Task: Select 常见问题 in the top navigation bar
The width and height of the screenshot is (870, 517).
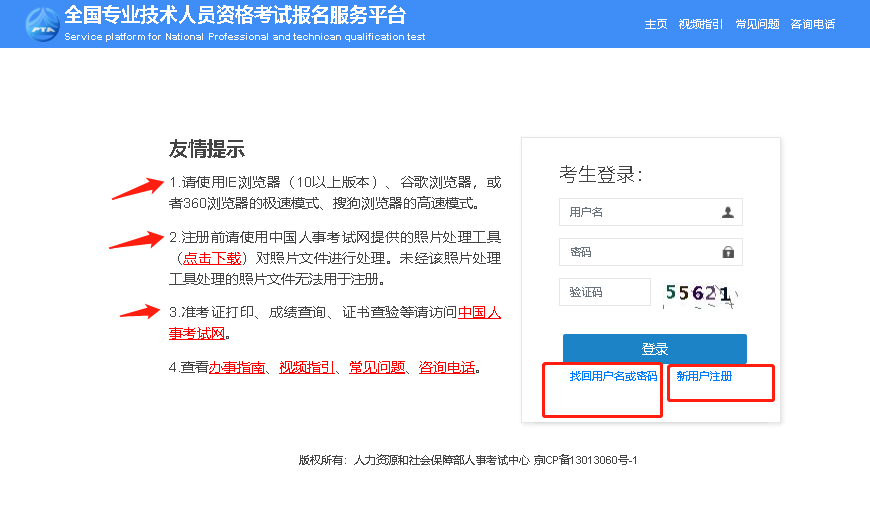Action: [x=756, y=25]
